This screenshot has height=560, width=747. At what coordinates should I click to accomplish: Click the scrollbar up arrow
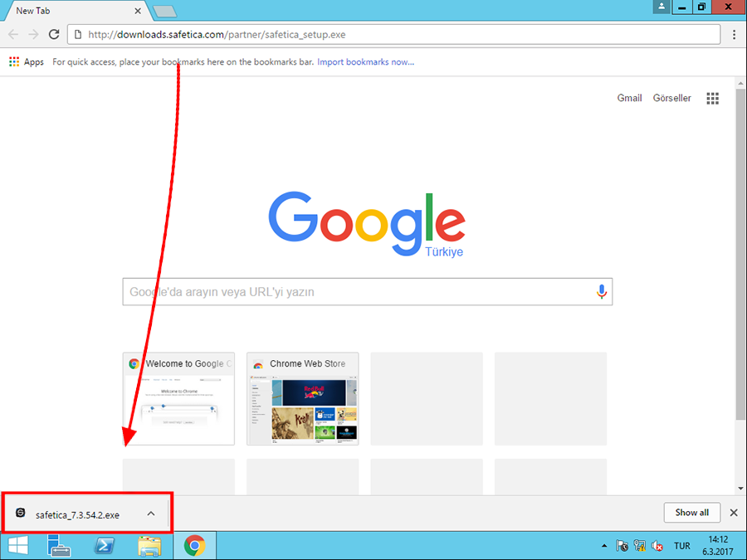740,83
